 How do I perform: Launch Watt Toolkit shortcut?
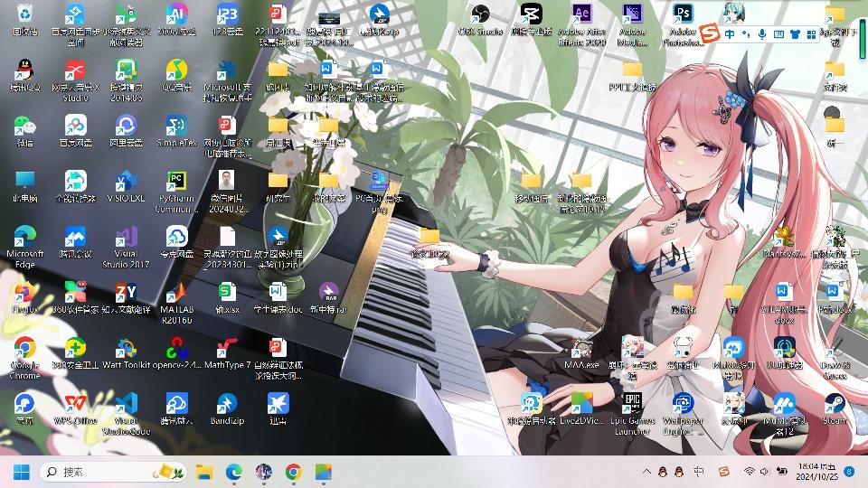click(x=127, y=353)
